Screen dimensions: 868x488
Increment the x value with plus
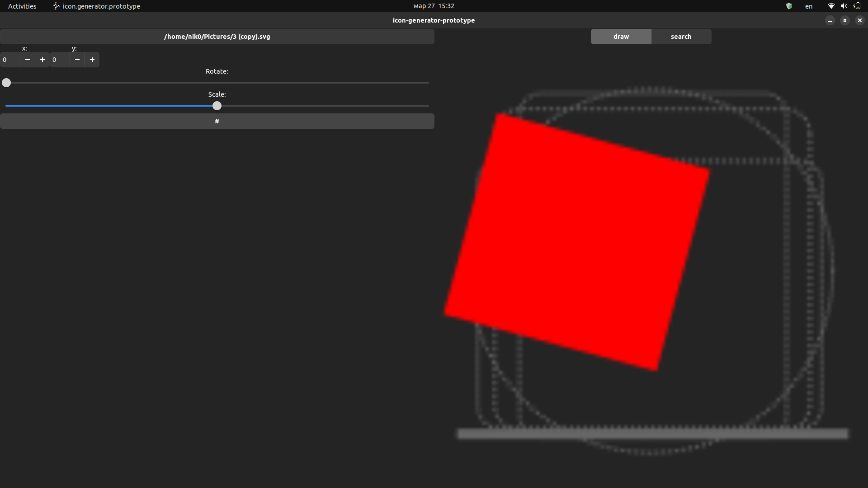point(42,60)
